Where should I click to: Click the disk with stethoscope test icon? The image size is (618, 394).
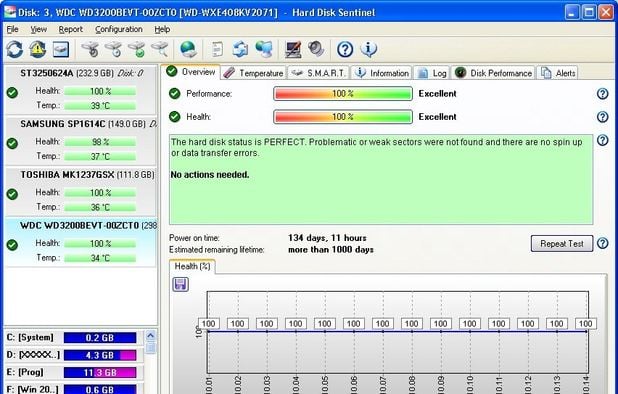tap(90, 49)
